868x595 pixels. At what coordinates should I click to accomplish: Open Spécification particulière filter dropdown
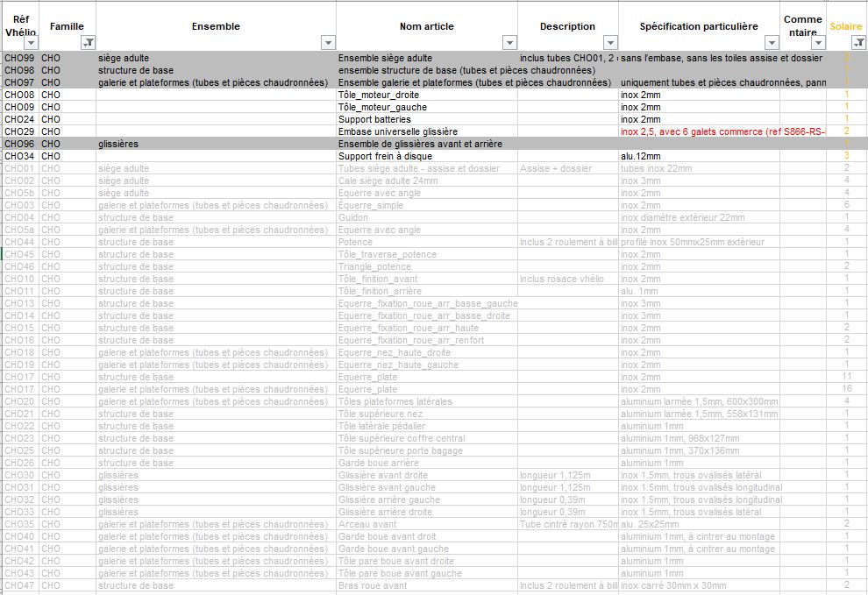[772, 43]
